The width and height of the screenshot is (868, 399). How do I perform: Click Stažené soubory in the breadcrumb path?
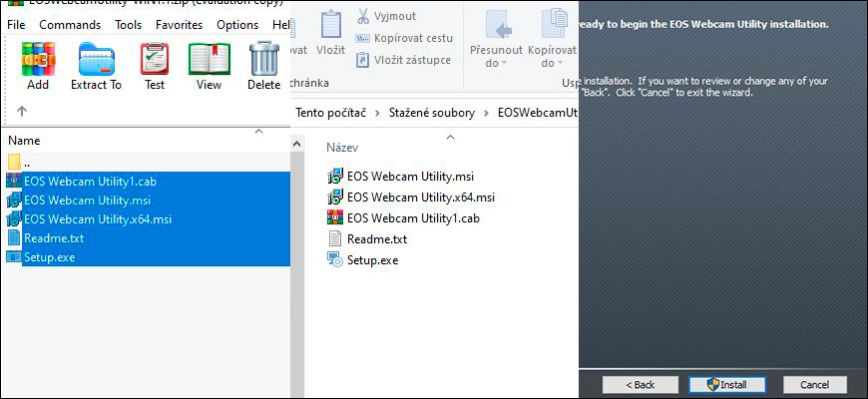pyautogui.click(x=431, y=113)
